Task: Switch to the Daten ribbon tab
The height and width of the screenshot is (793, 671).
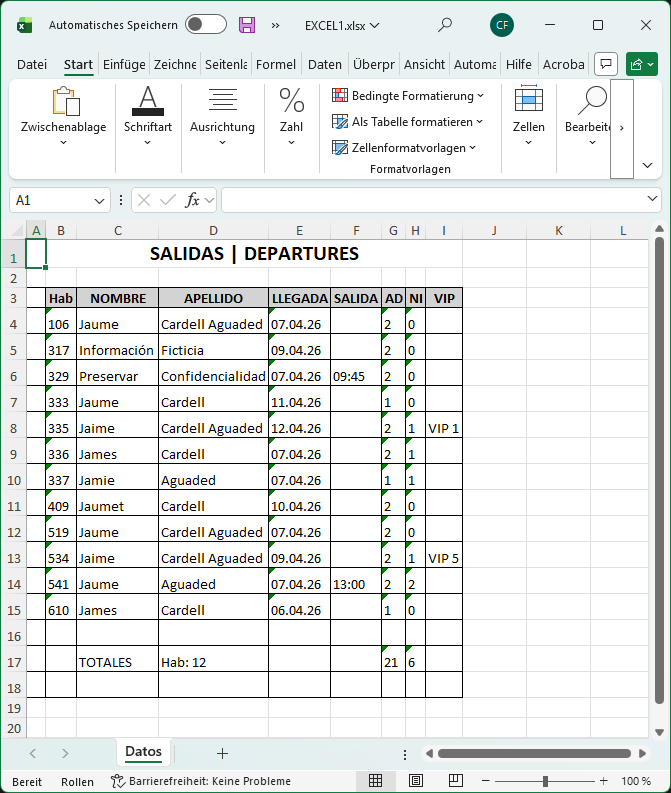Action: (325, 64)
